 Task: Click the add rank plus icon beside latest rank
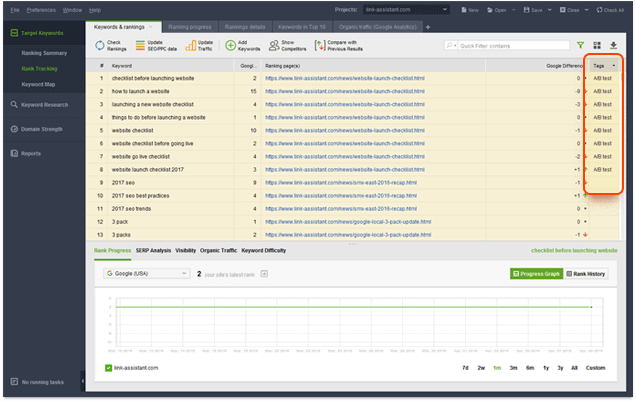264,274
